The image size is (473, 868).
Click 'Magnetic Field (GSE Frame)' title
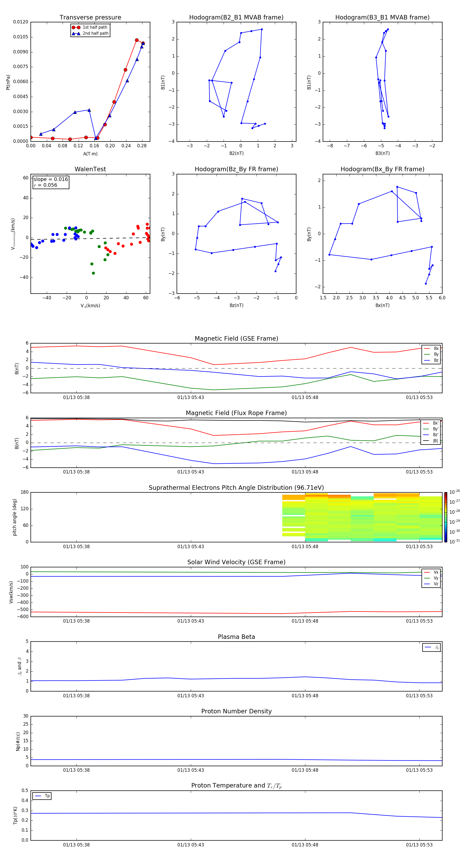pyautogui.click(x=236, y=339)
